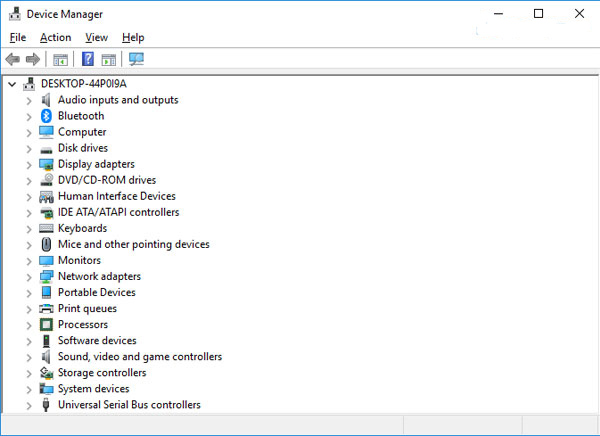Click the Keyboards icon

[x=46, y=229]
